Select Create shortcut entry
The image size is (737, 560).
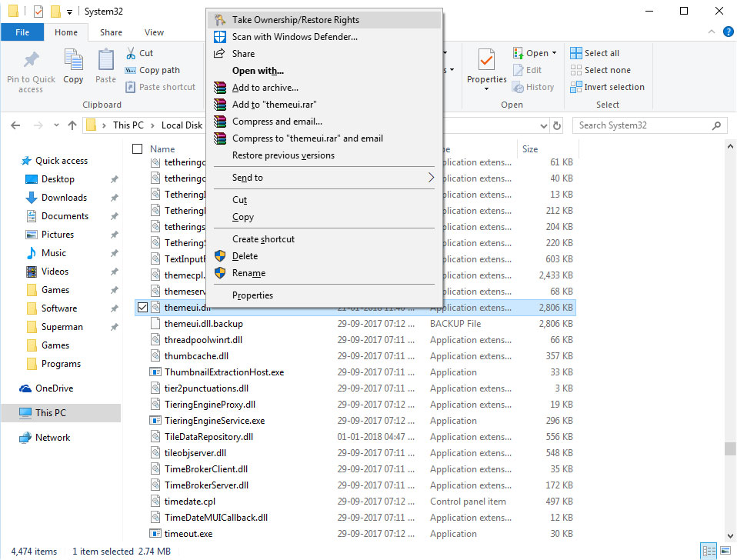(324, 239)
